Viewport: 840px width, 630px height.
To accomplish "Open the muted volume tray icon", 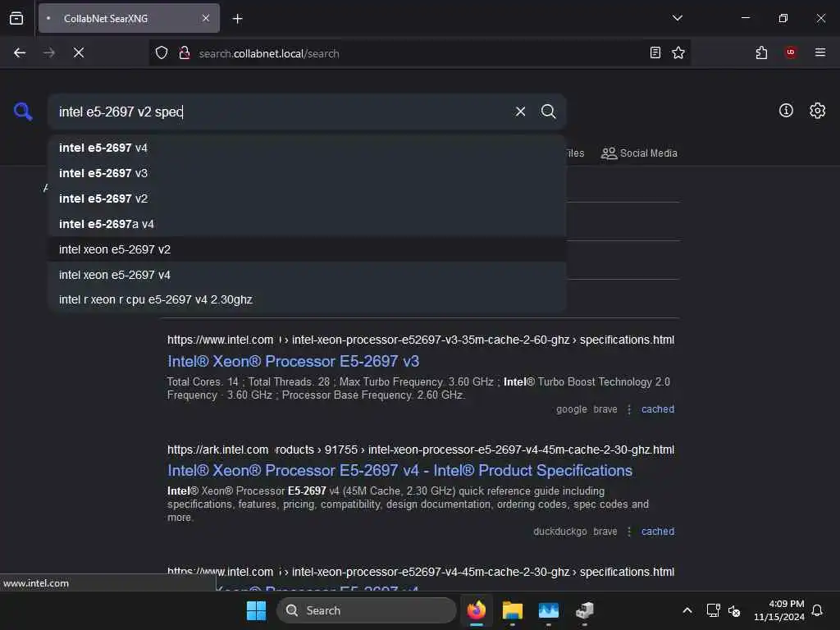I will (x=734, y=610).
